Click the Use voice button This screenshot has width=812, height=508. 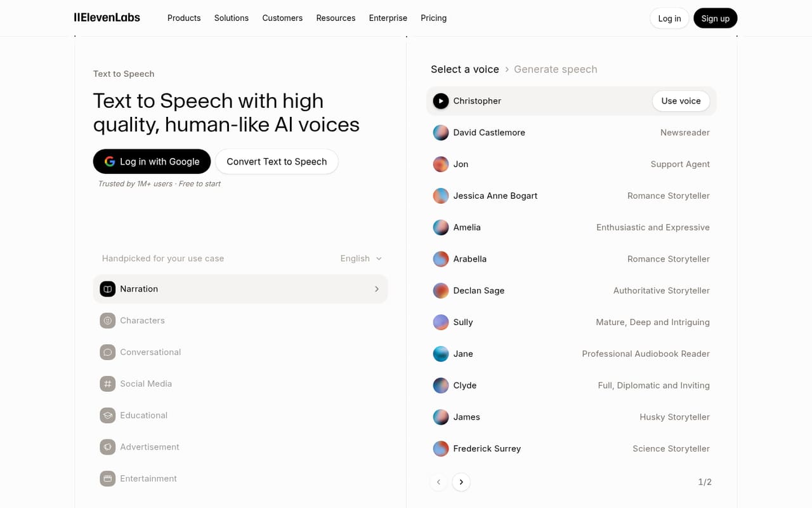click(x=681, y=101)
